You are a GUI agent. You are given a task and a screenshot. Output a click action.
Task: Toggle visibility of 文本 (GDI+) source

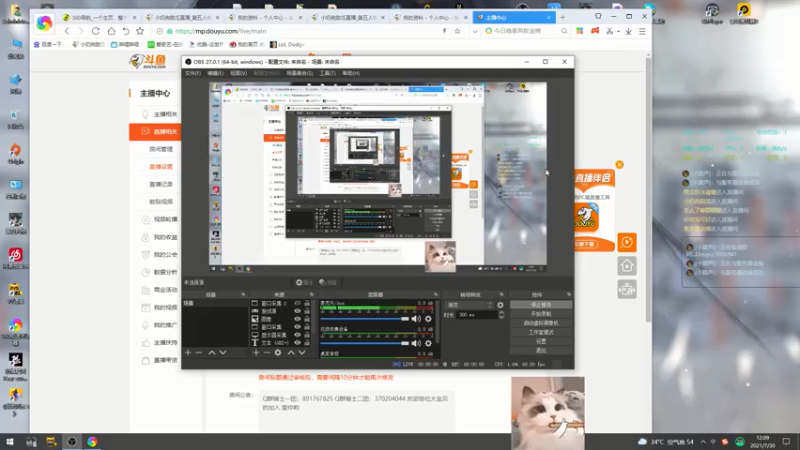(297, 343)
